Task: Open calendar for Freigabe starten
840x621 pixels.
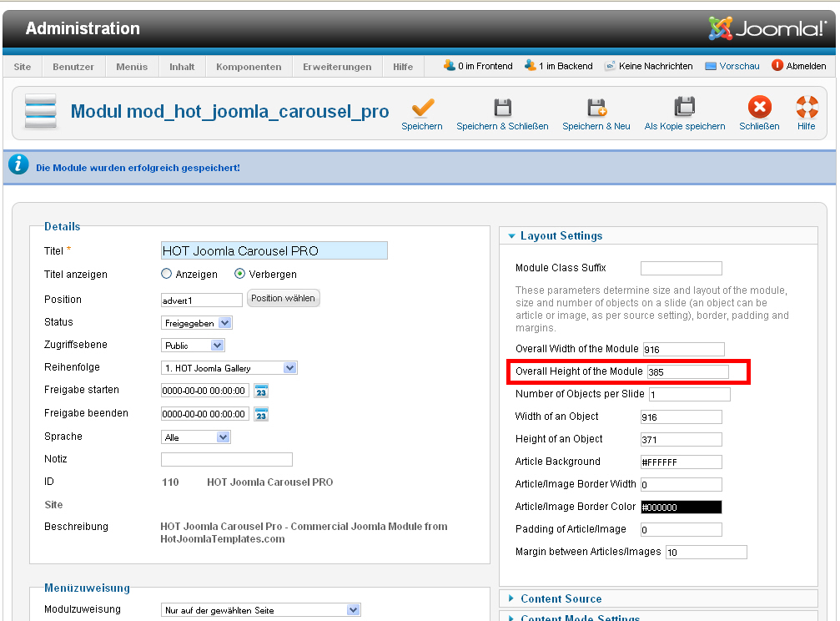Action: [261, 391]
